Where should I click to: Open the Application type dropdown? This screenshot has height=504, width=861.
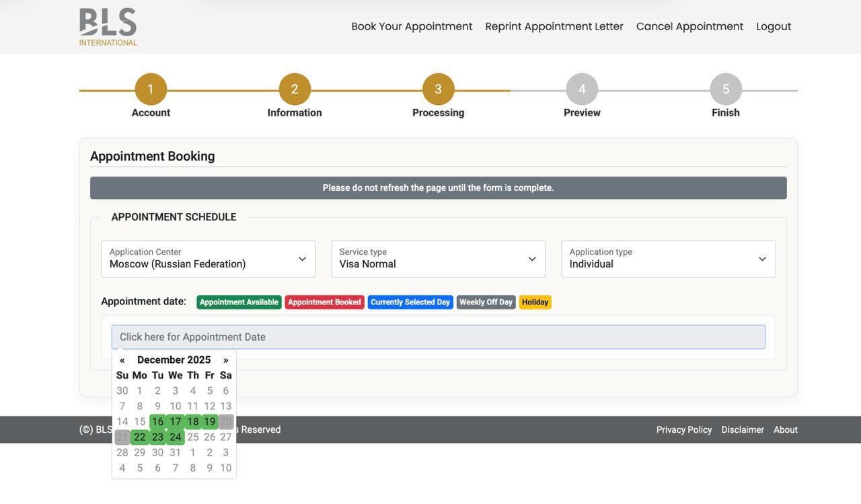coord(669,259)
